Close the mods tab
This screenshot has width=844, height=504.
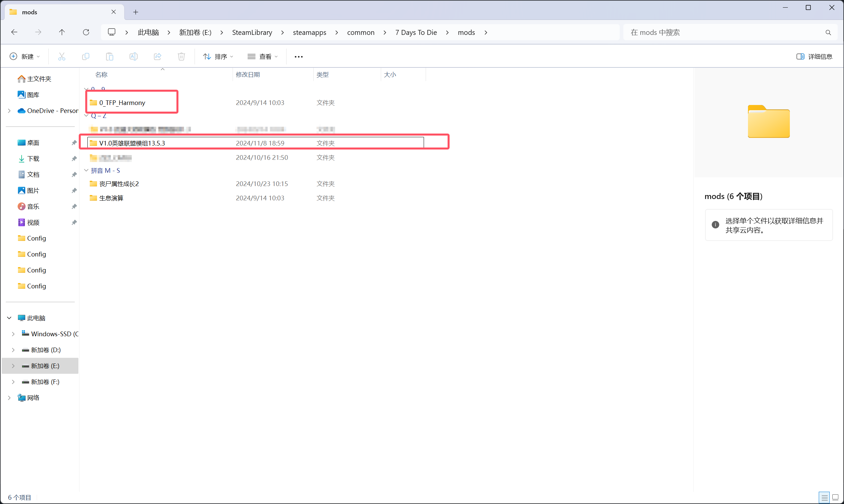tap(113, 12)
